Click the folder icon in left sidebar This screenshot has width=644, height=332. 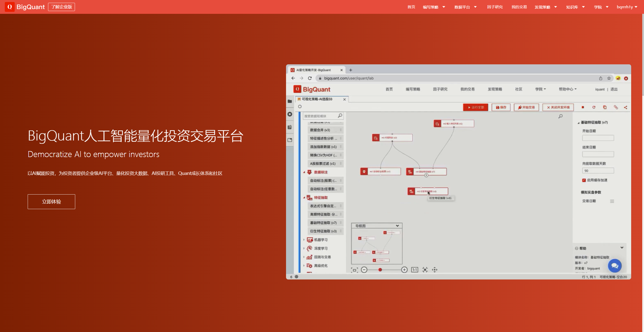290,101
